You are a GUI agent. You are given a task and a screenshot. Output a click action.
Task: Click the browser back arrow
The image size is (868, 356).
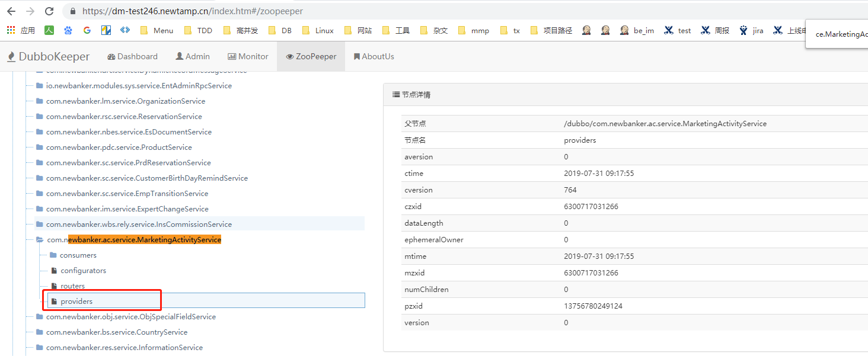(x=12, y=11)
